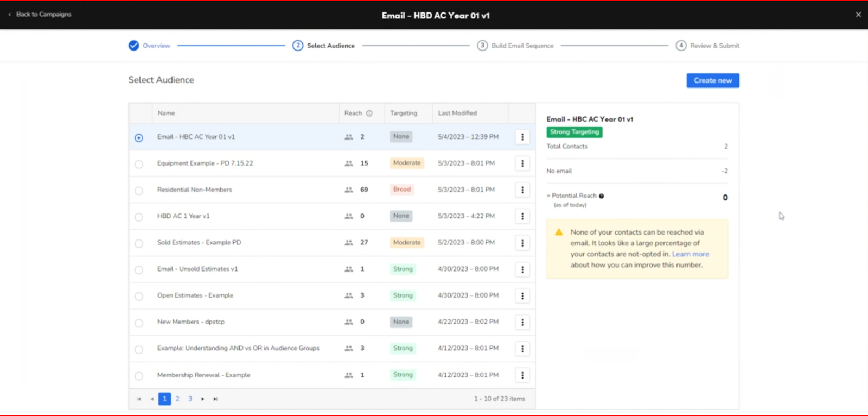Open the Learn more link
This screenshot has height=416, width=868.
[x=691, y=254]
